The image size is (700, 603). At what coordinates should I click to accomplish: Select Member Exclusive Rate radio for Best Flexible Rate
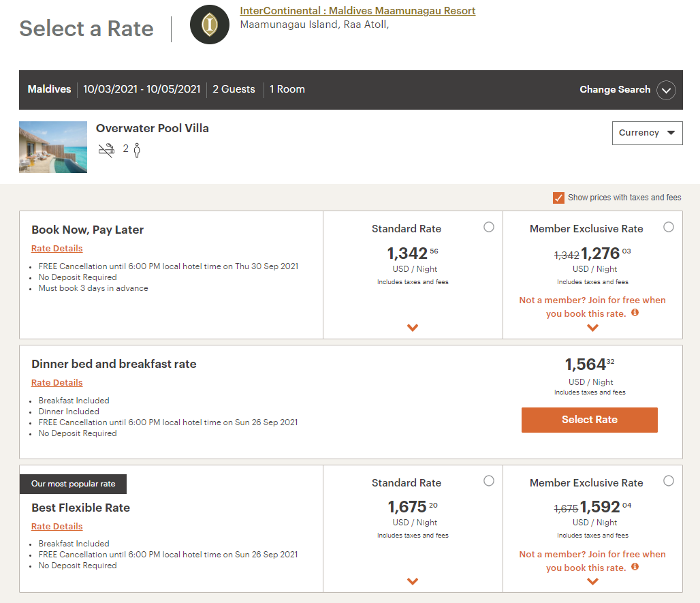668,480
